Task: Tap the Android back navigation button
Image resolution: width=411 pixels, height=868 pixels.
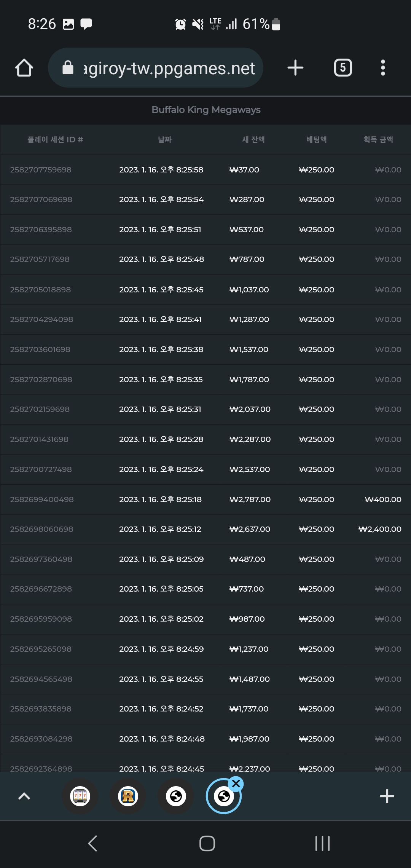Action: 92,844
